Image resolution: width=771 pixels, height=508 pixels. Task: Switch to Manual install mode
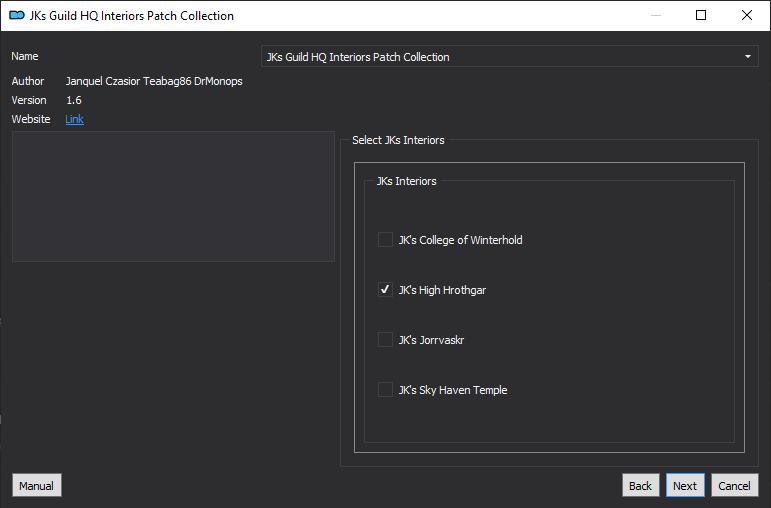click(x=37, y=485)
